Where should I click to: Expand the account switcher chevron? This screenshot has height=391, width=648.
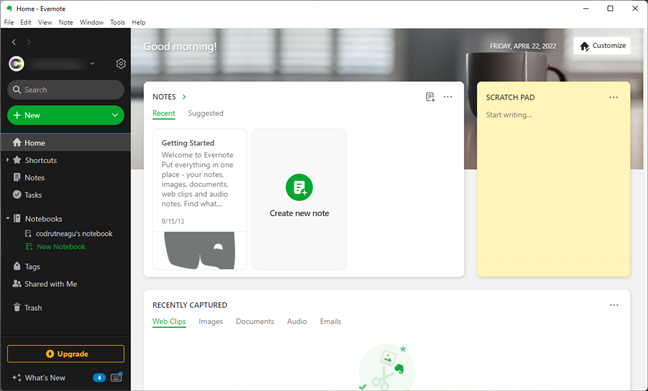[92, 64]
